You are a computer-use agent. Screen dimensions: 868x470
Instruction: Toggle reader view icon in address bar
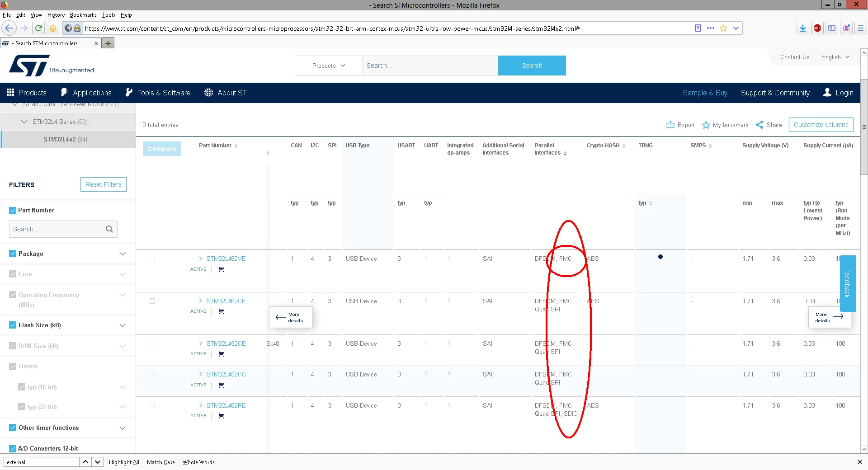698,28
